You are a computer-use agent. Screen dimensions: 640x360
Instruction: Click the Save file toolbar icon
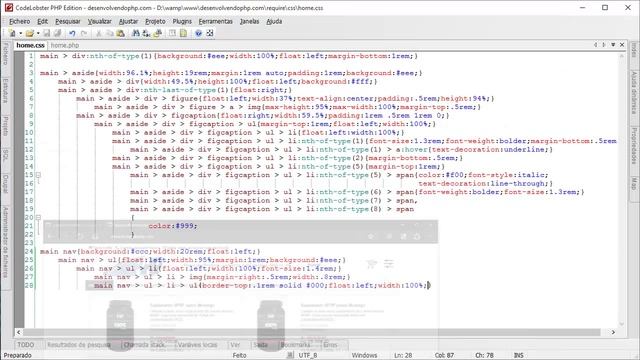tap(47, 33)
